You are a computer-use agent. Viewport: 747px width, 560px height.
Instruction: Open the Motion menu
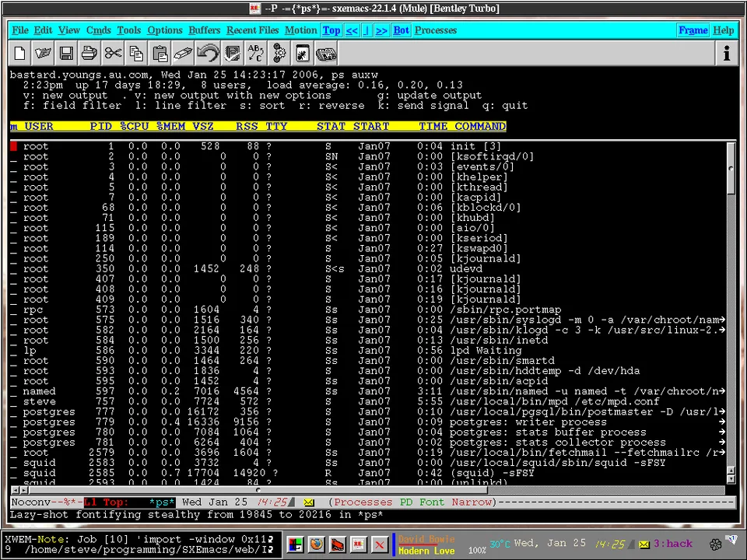coord(300,30)
